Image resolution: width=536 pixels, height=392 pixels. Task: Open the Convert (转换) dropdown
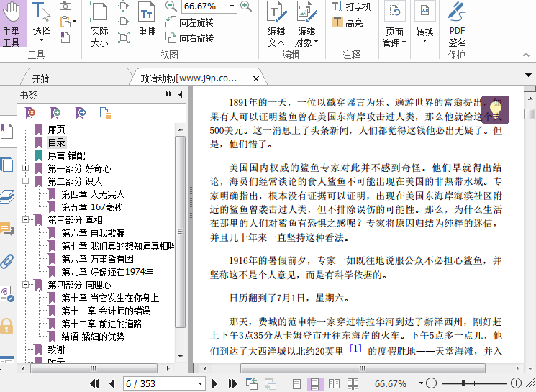tap(424, 23)
